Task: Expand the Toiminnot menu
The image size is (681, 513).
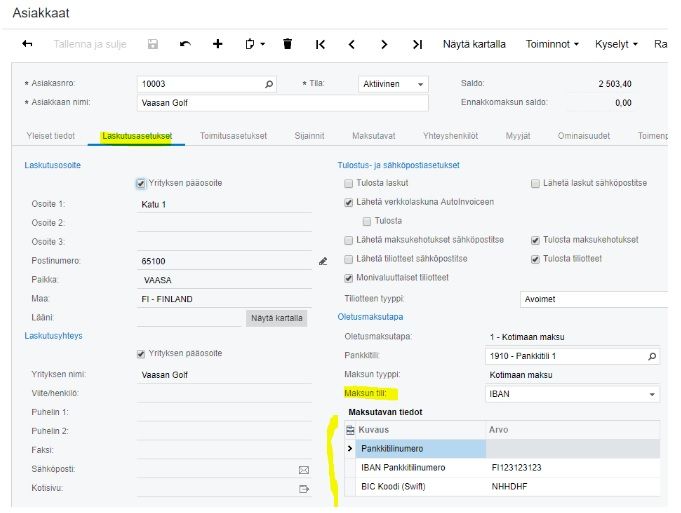Action: click(552, 44)
